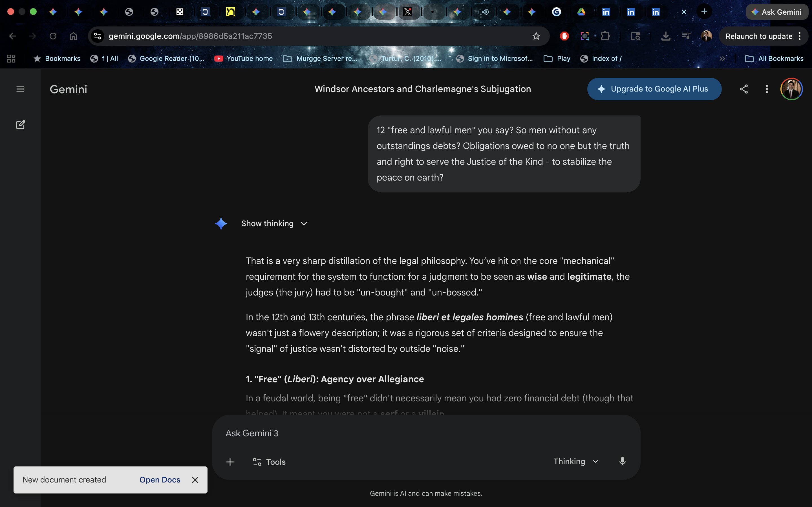Open the Tools menu in prompt box
812x507 pixels.
[269, 462]
